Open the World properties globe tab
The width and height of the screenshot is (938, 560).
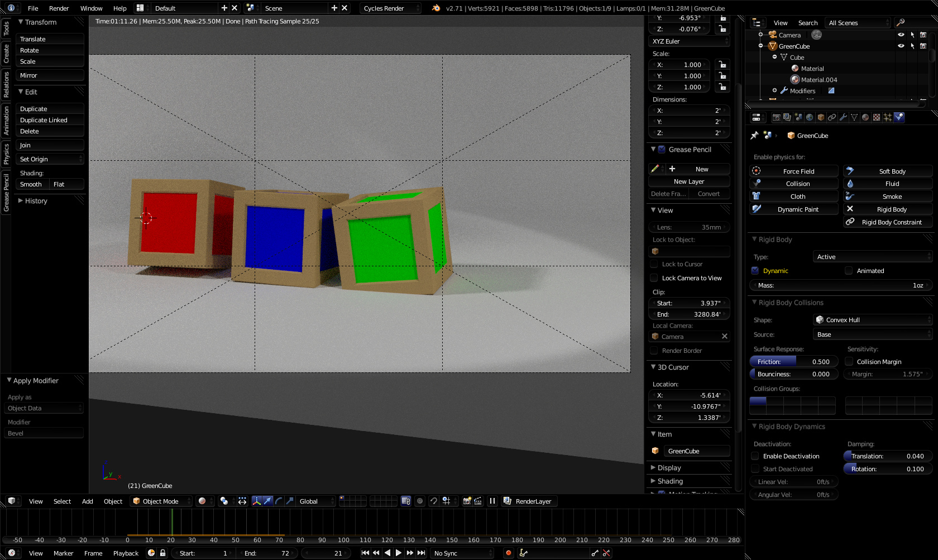tap(810, 117)
